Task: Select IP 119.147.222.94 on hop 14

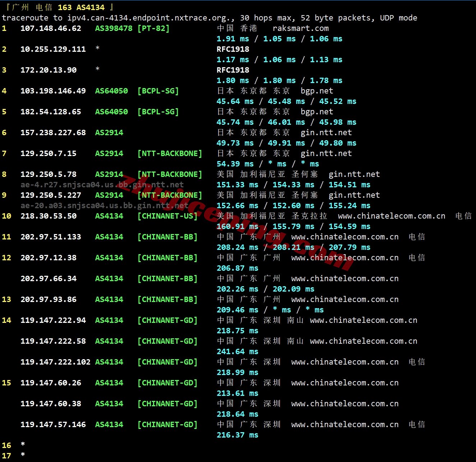Action: tap(53, 320)
